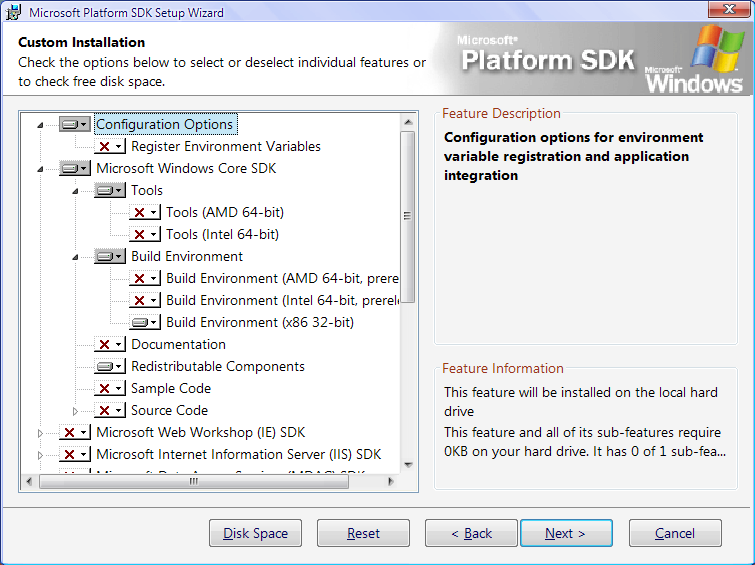Expand the Microsoft Web Workshop (IE) SDK node

40,433
